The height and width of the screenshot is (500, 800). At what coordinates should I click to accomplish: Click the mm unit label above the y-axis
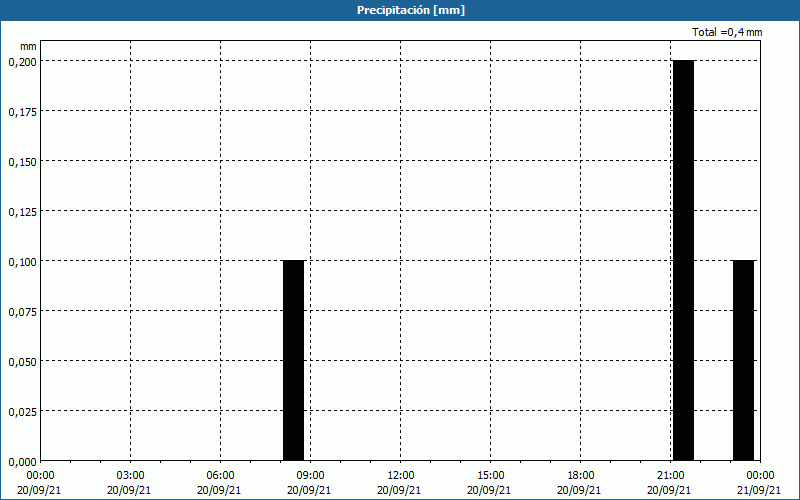click(x=28, y=46)
